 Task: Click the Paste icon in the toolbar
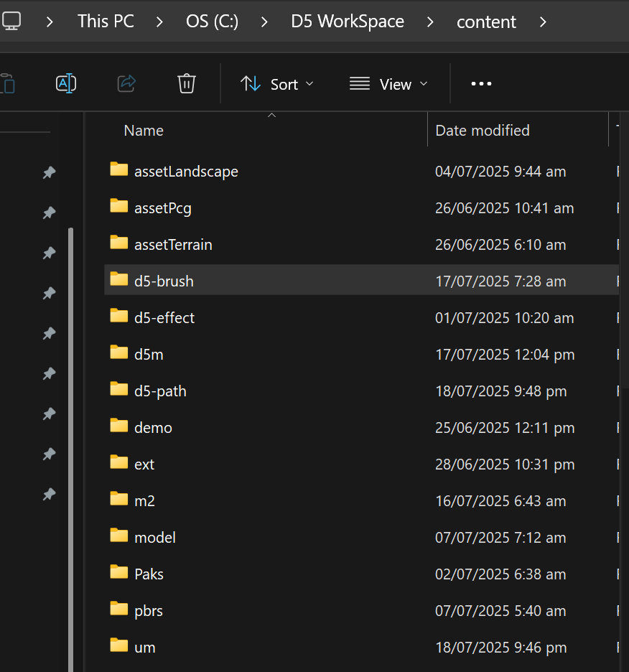pos(8,83)
